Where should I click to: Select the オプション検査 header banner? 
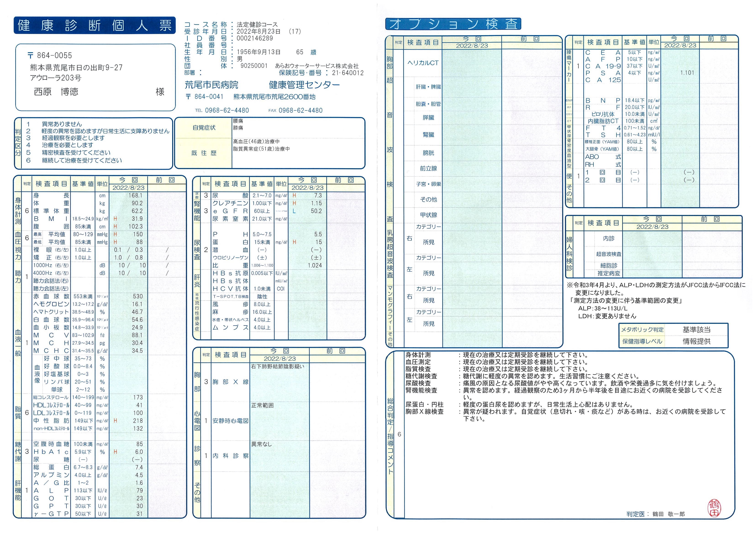pos(453,24)
